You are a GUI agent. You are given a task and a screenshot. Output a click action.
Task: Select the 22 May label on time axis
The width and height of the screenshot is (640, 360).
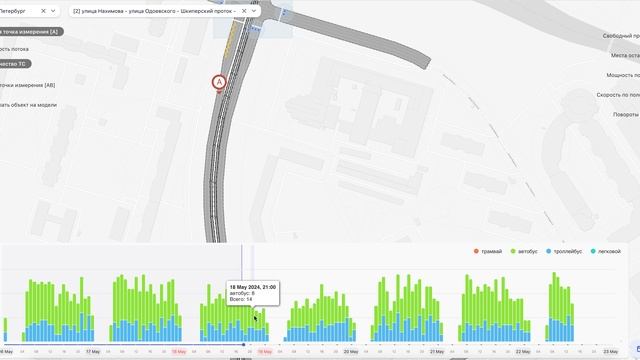tap(523, 351)
